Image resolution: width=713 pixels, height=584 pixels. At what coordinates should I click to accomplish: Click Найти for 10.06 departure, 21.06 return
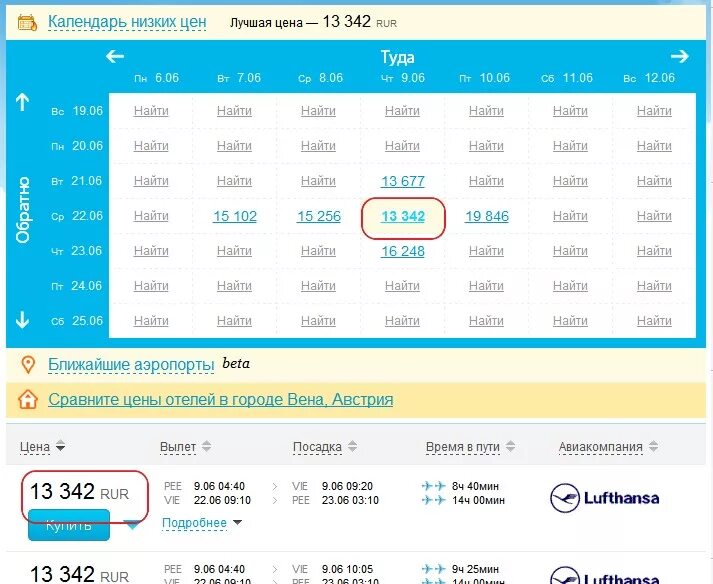tap(486, 181)
